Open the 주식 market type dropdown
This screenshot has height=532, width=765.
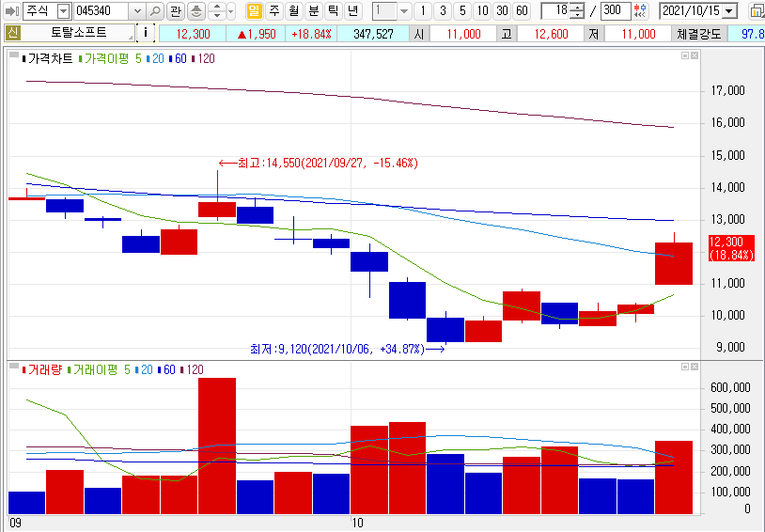pos(63,10)
